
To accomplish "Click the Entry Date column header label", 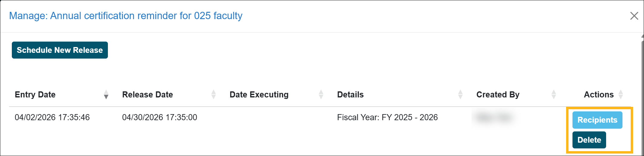I will point(35,95).
